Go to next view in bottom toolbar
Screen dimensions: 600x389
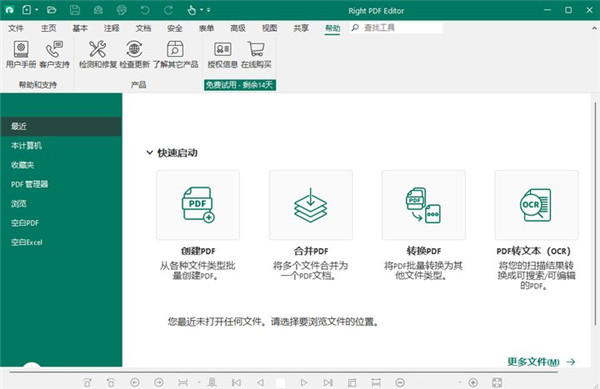(159, 382)
